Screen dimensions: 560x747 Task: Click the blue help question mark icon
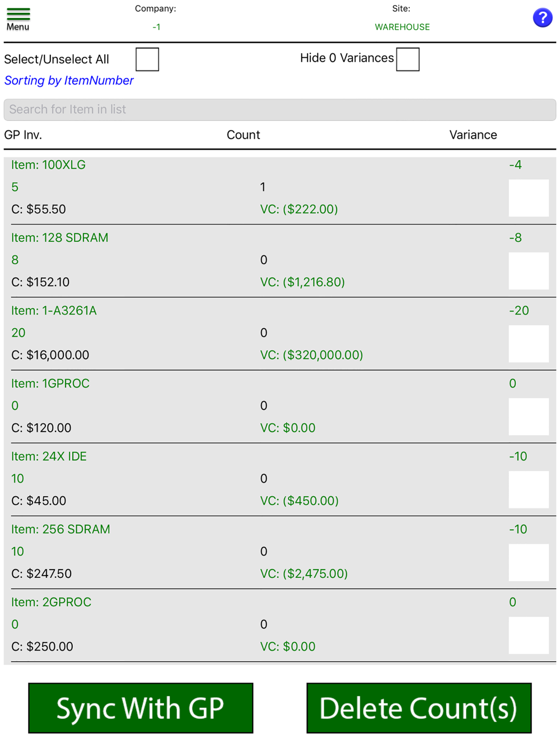[542, 18]
